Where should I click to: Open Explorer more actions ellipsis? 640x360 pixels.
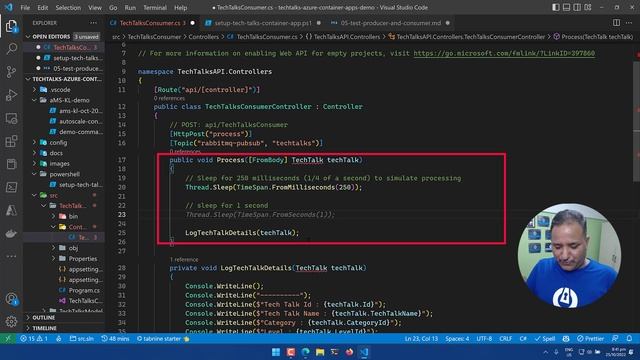93,23
